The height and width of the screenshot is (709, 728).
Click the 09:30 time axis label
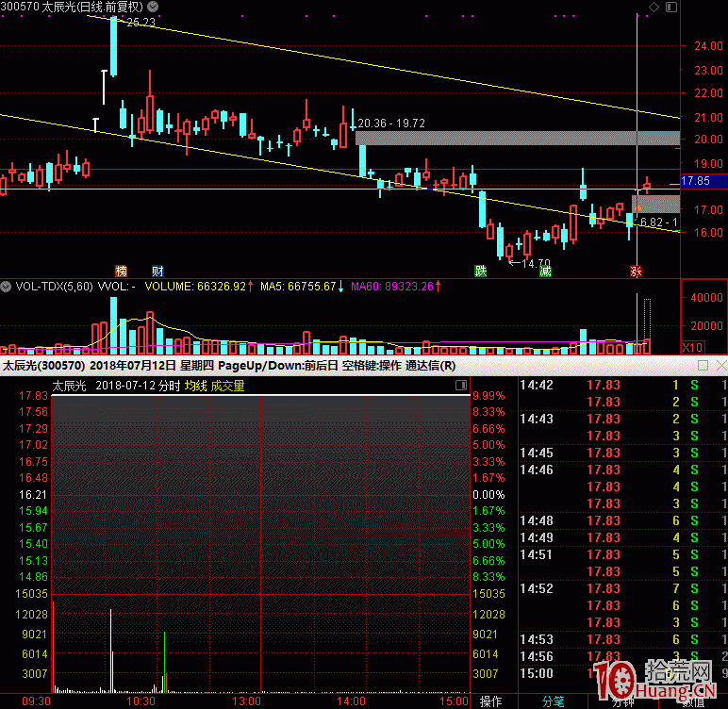[x=36, y=701]
